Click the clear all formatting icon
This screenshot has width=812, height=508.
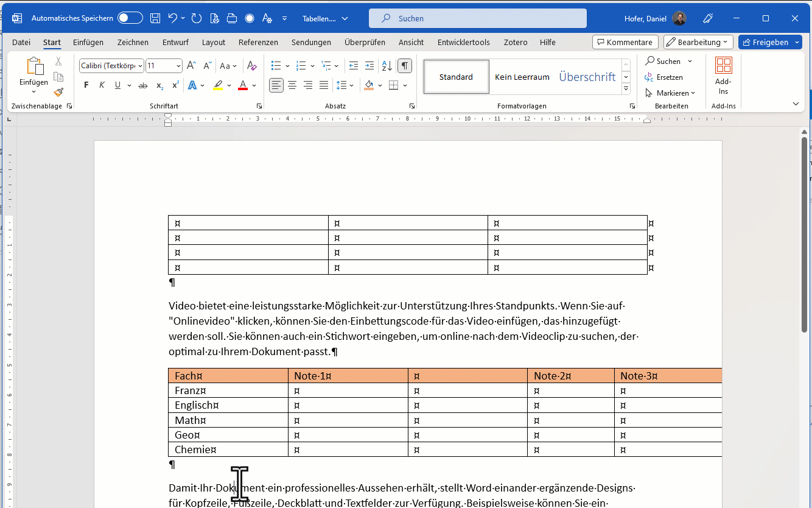(251, 66)
